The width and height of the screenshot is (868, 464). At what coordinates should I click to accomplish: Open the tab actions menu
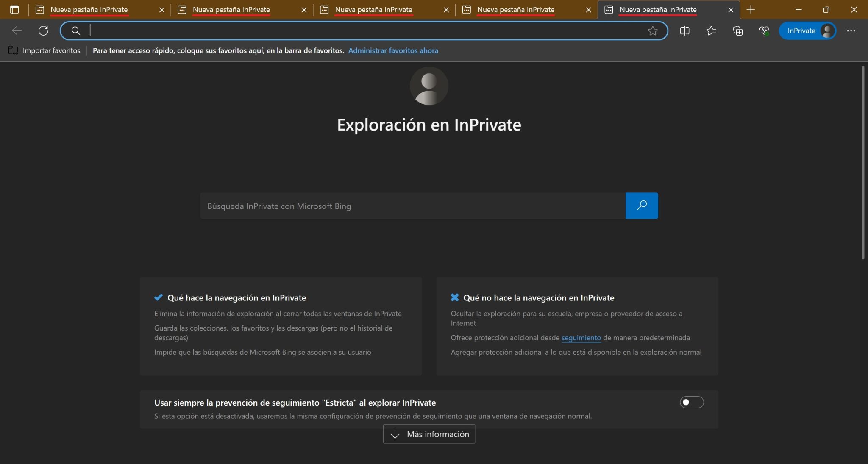(15, 9)
